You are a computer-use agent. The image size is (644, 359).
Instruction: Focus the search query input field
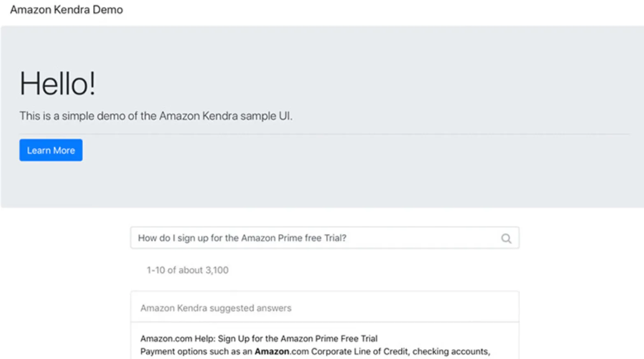[x=313, y=238]
